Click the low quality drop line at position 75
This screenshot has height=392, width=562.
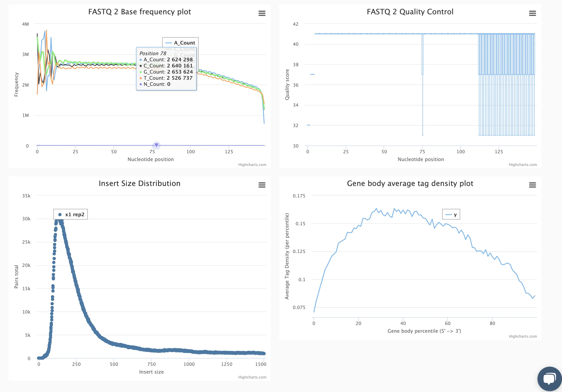pyautogui.click(x=423, y=105)
